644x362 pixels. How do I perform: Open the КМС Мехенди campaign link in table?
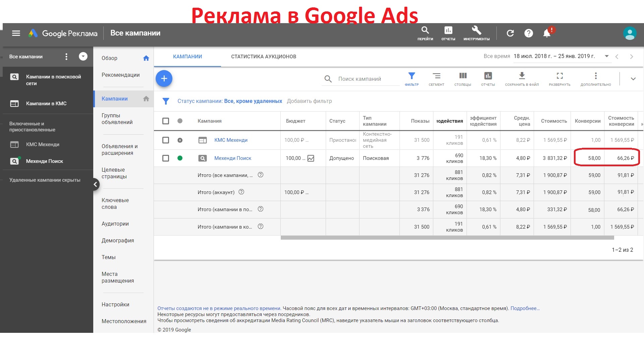231,140
